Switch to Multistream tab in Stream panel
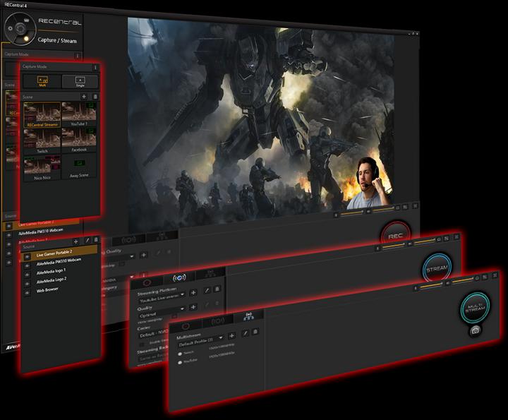508x420 pixels. [210, 274]
